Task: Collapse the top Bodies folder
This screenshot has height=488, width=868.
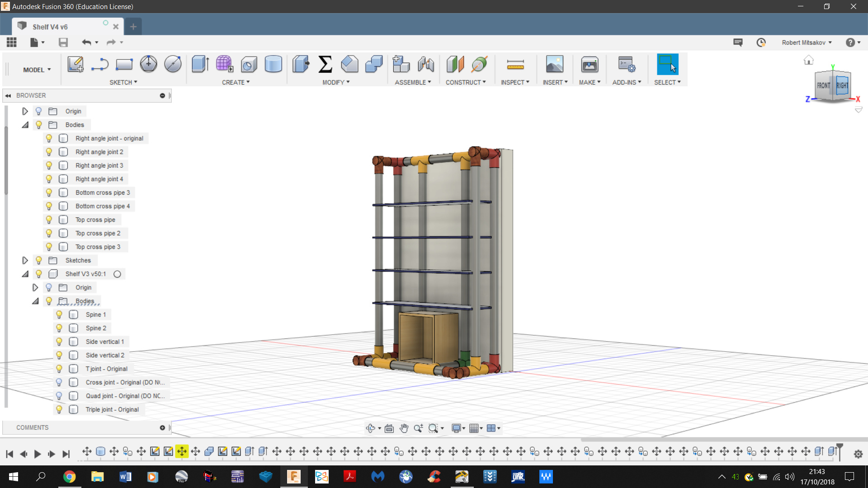Action: point(25,125)
